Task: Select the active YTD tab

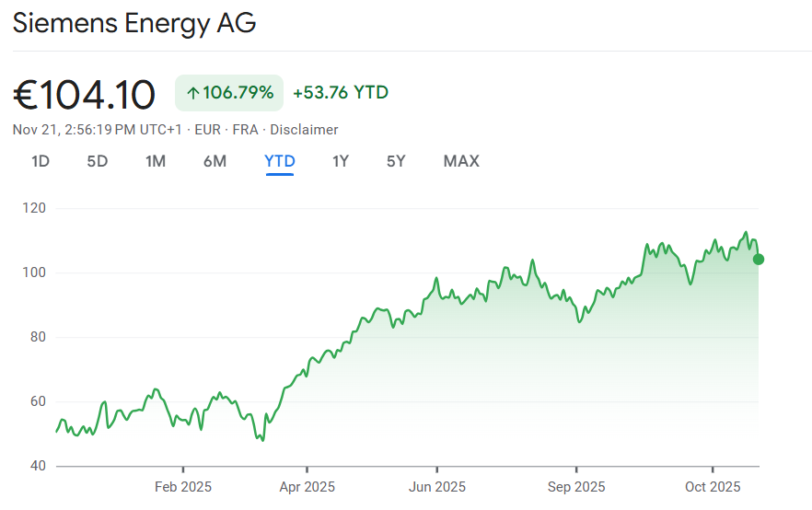Action: point(280,161)
